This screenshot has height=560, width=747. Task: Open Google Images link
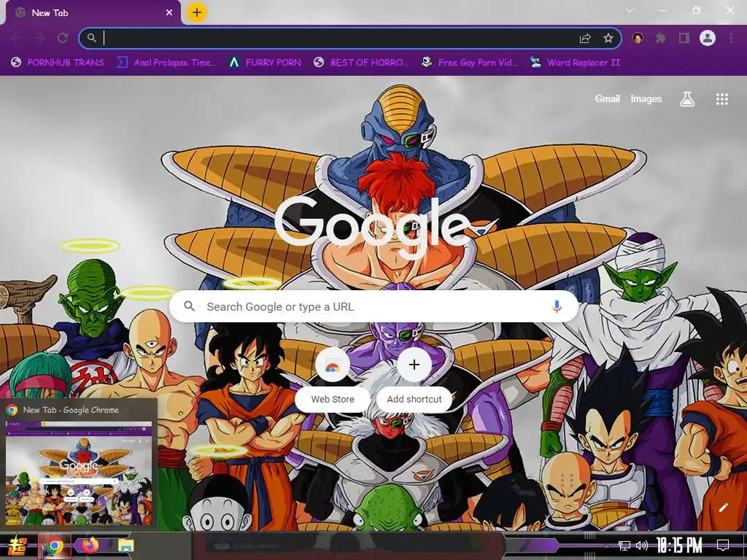coord(646,98)
